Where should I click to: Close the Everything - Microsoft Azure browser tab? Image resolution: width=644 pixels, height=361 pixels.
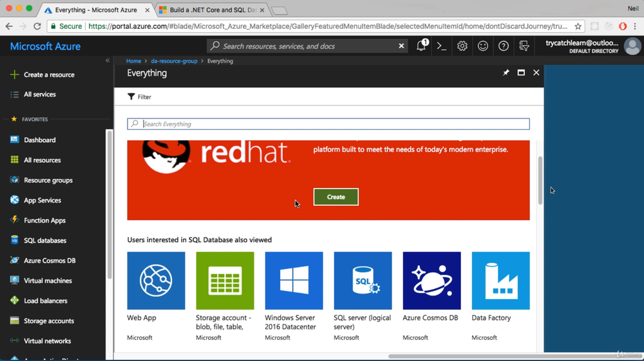(x=147, y=10)
